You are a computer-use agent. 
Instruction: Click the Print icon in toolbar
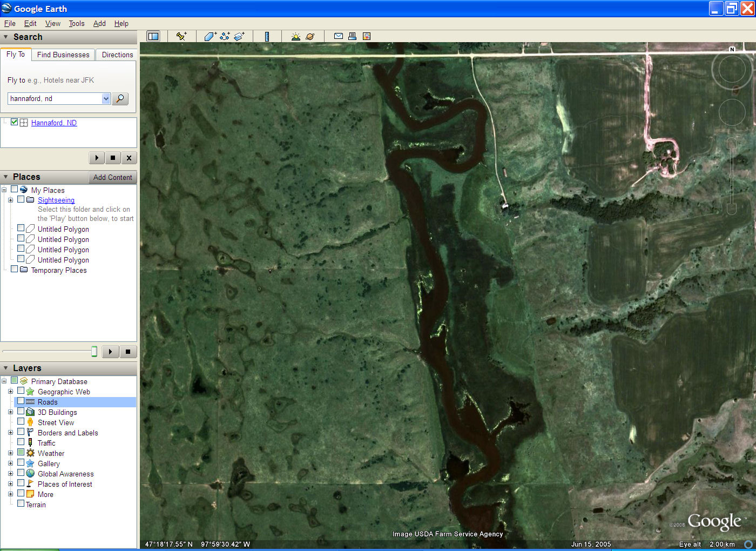(x=352, y=36)
